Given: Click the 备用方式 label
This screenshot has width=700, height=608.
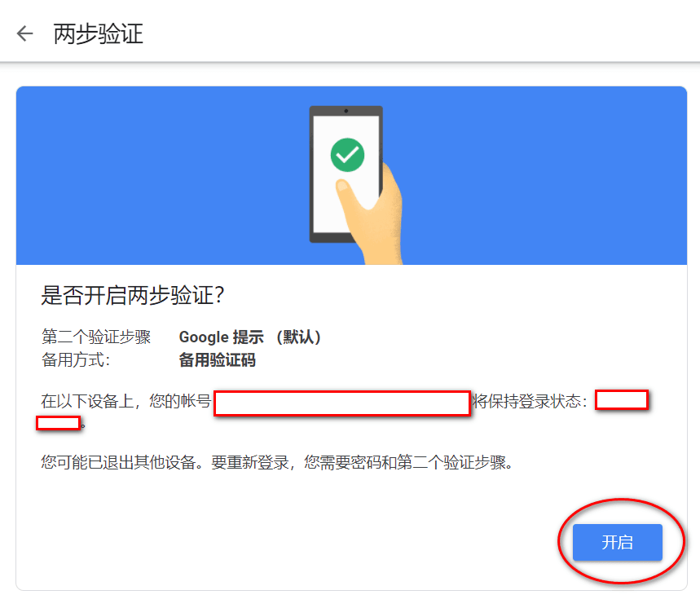Looking at the screenshot, I should pos(76,359).
